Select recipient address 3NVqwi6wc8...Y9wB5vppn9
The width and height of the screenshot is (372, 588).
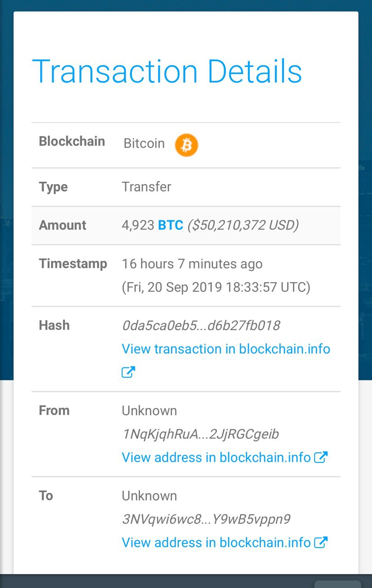(x=206, y=520)
